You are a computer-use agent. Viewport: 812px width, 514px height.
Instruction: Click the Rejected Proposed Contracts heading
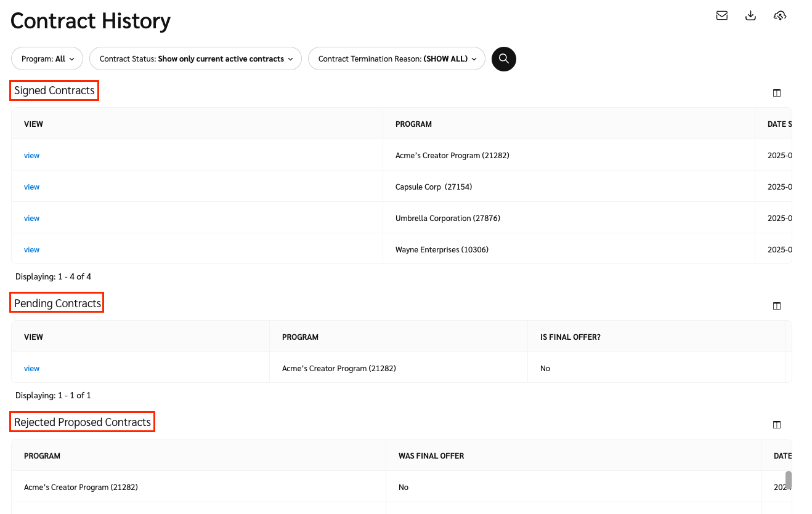click(83, 422)
